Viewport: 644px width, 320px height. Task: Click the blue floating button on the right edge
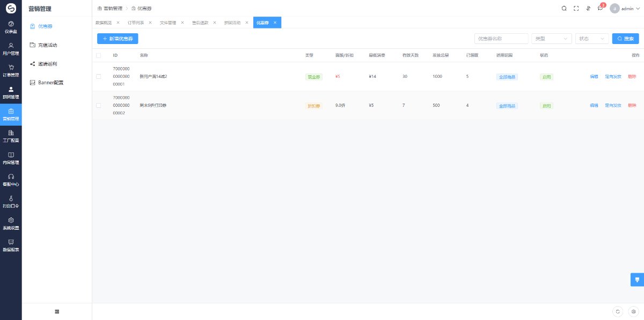click(637, 280)
